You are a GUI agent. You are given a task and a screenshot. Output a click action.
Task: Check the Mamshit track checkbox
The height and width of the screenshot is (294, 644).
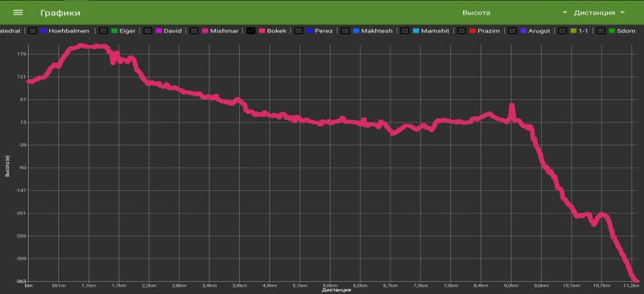click(406, 31)
